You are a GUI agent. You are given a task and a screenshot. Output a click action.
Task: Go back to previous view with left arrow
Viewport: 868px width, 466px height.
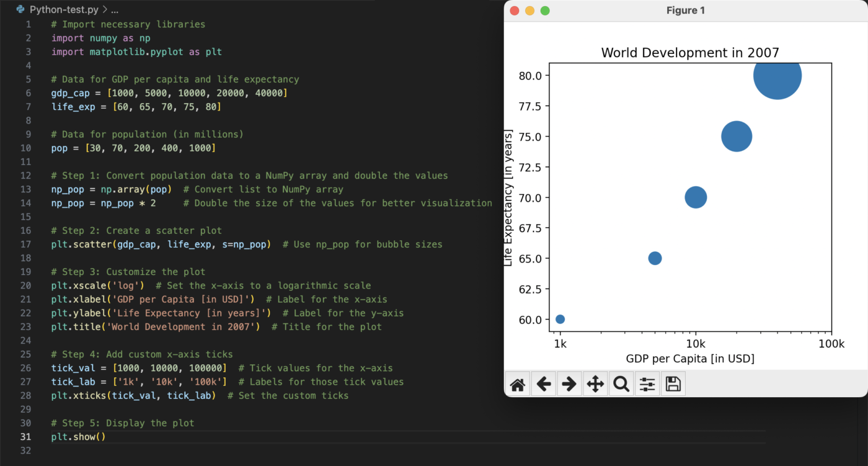pos(544,384)
